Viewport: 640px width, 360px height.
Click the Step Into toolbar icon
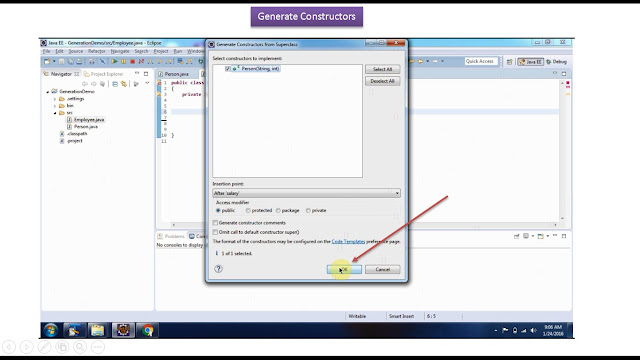(x=150, y=61)
